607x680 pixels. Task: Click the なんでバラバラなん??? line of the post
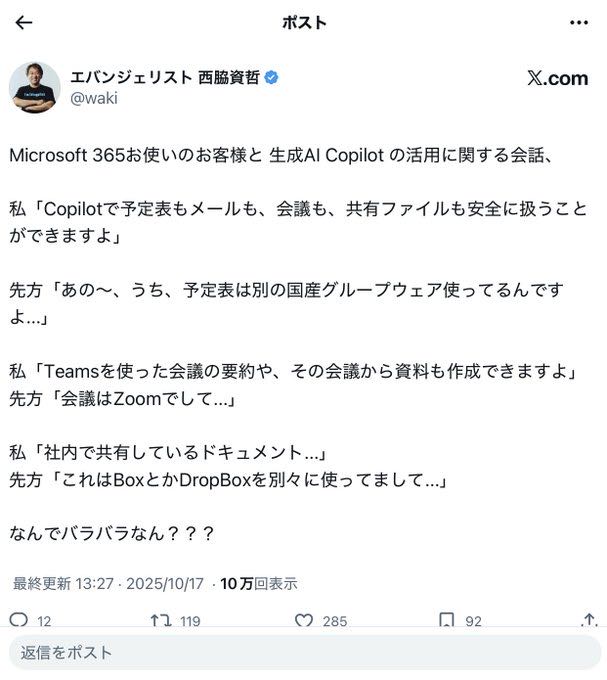tap(111, 533)
